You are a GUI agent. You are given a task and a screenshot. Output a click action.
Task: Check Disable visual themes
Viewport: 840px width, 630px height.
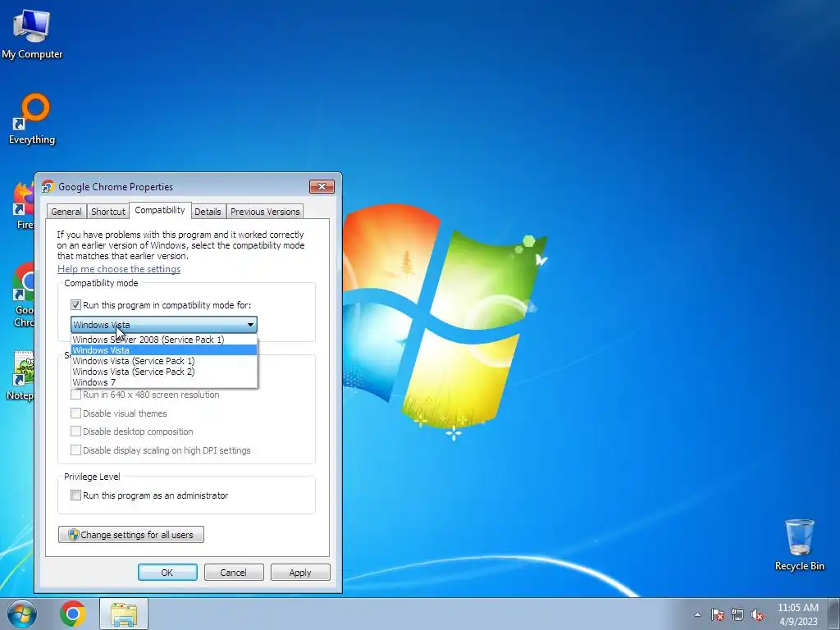click(76, 413)
